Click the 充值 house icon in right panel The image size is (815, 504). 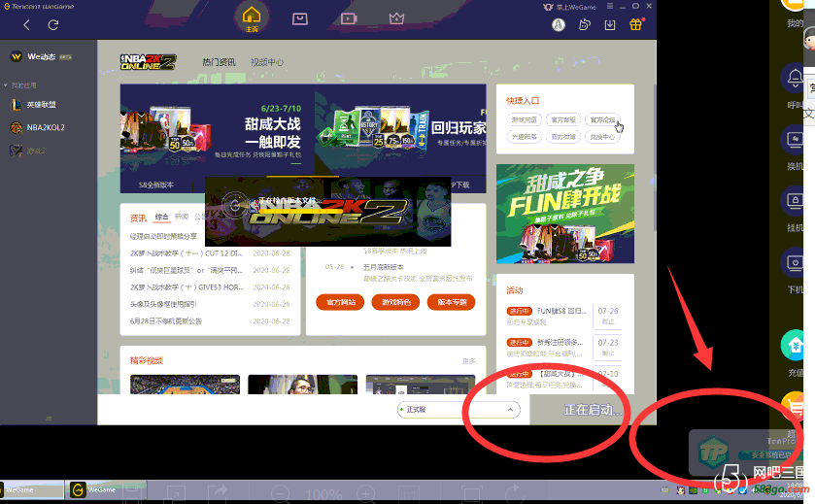click(x=795, y=345)
